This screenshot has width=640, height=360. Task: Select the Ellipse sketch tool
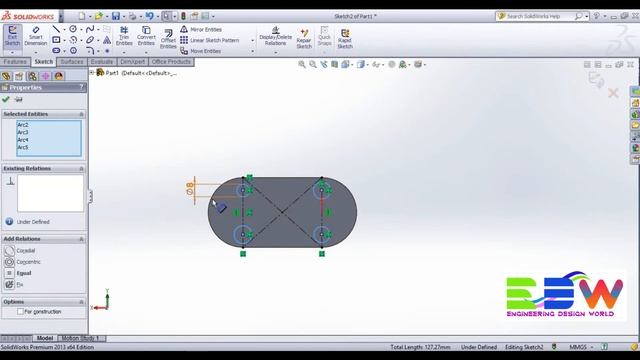90,40
